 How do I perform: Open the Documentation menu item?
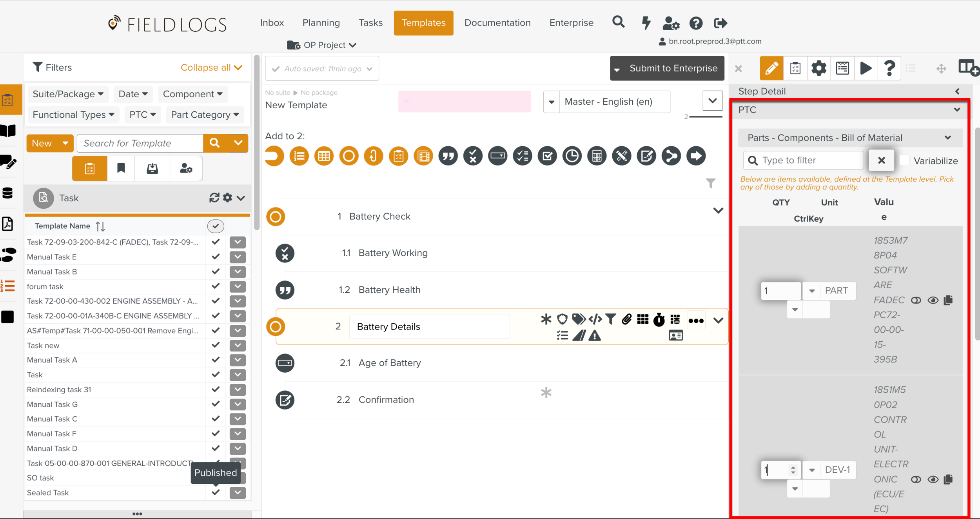pos(497,23)
